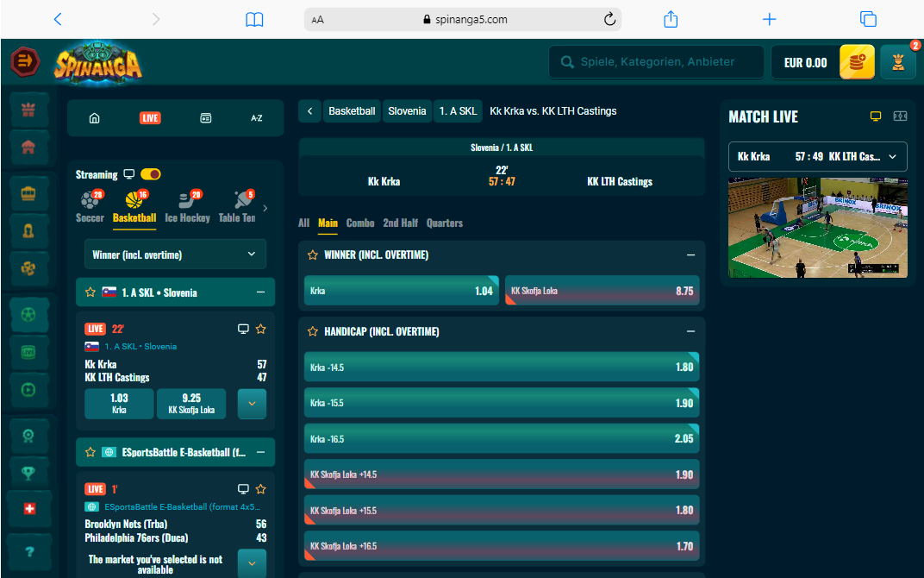Expand more markets under the Krka odds
Image resolution: width=924 pixels, height=578 pixels.
coord(252,403)
